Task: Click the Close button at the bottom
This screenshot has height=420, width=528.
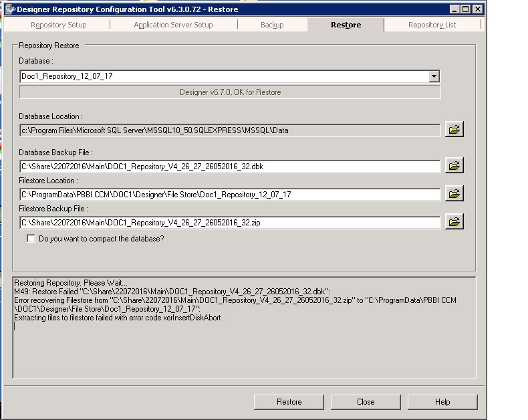Action: (366, 402)
